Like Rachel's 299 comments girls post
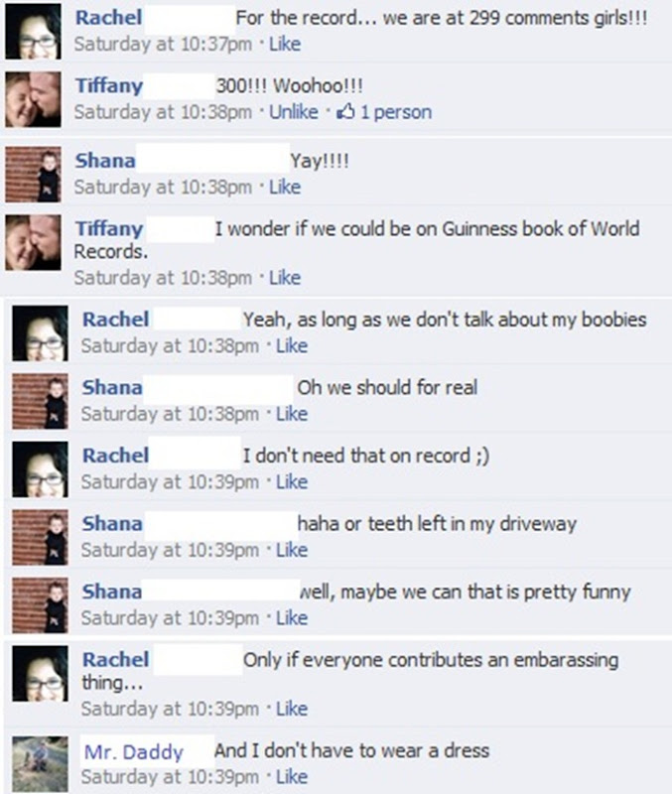Image resolution: width=672 pixels, height=794 pixels. [x=285, y=44]
